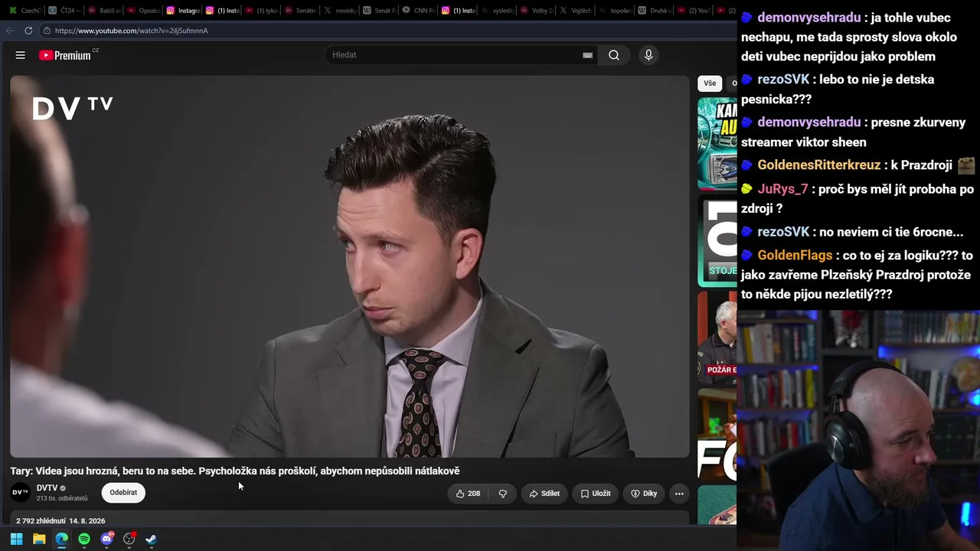Screen dimensions: 980x551
Task: Send thanks with Díky button
Action: pos(644,494)
